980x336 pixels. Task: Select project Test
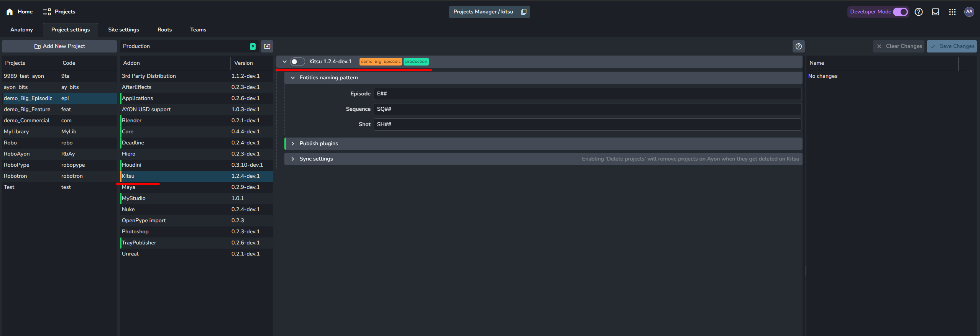click(59, 187)
